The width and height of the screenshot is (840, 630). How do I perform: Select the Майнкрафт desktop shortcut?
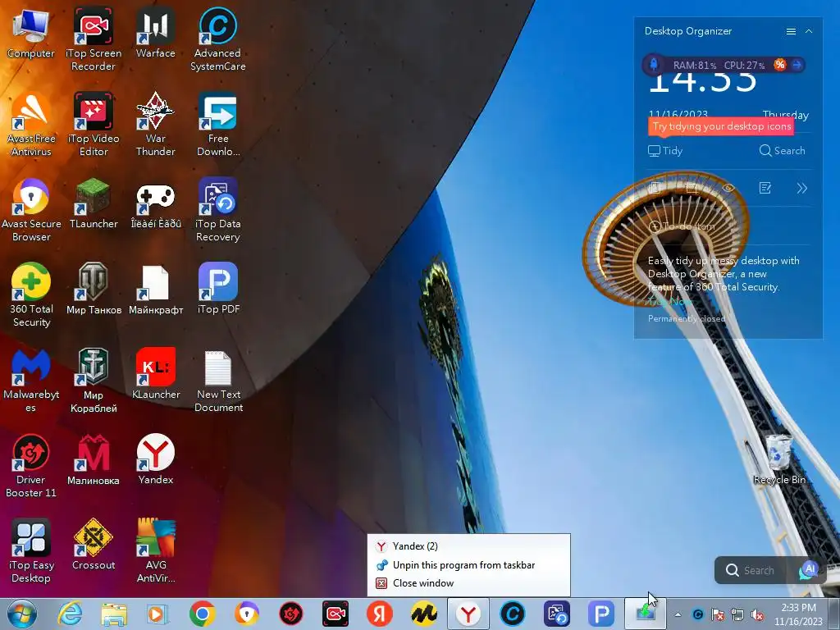coord(155,288)
